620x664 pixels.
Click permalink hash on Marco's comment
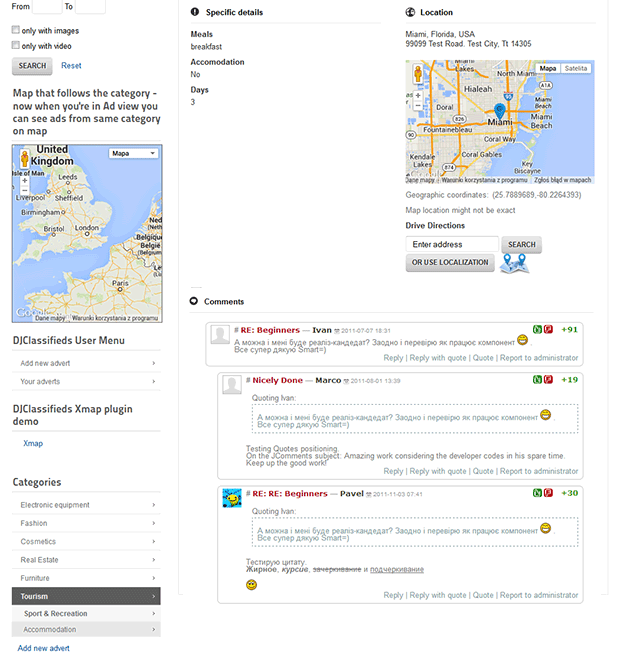pyautogui.click(x=248, y=380)
